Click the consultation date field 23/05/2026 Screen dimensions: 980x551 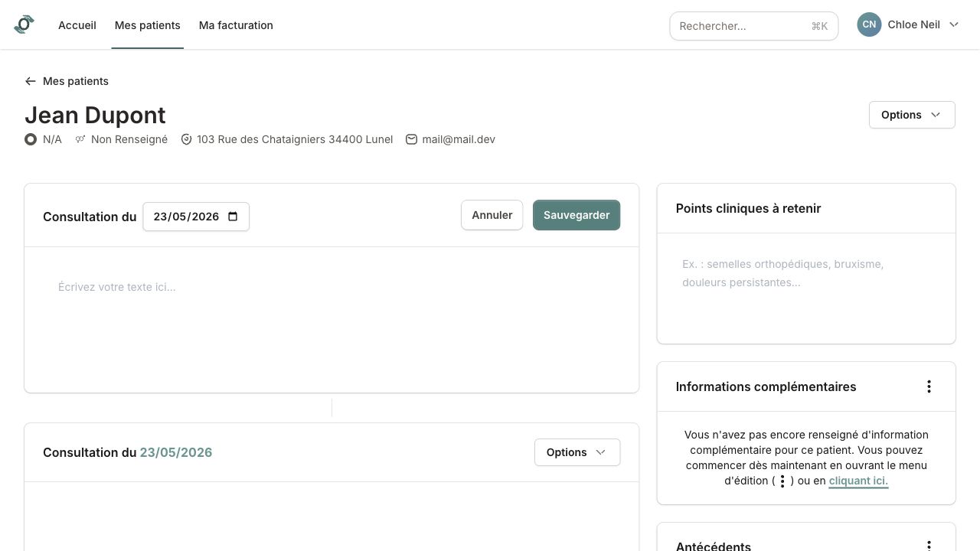[x=196, y=217]
